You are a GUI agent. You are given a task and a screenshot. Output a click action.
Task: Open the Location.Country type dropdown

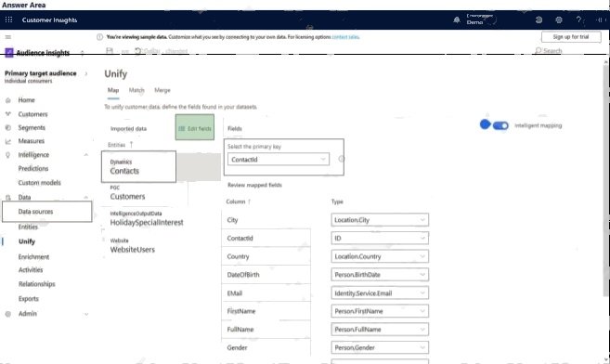[380, 256]
